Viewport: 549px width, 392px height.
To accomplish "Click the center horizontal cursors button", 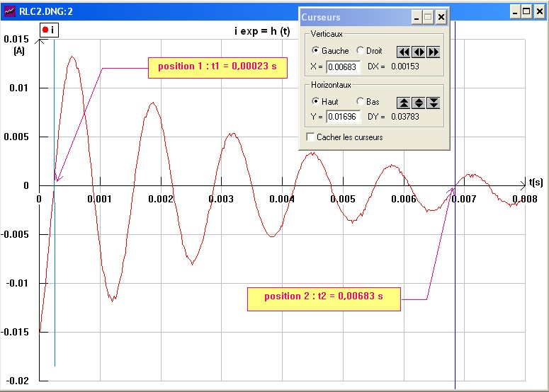I will [419, 103].
